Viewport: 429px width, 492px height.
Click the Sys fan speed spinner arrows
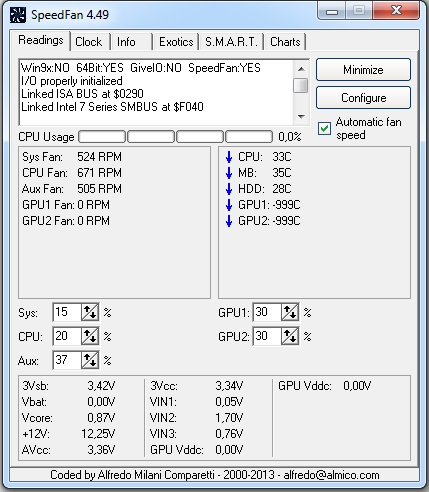[90, 312]
